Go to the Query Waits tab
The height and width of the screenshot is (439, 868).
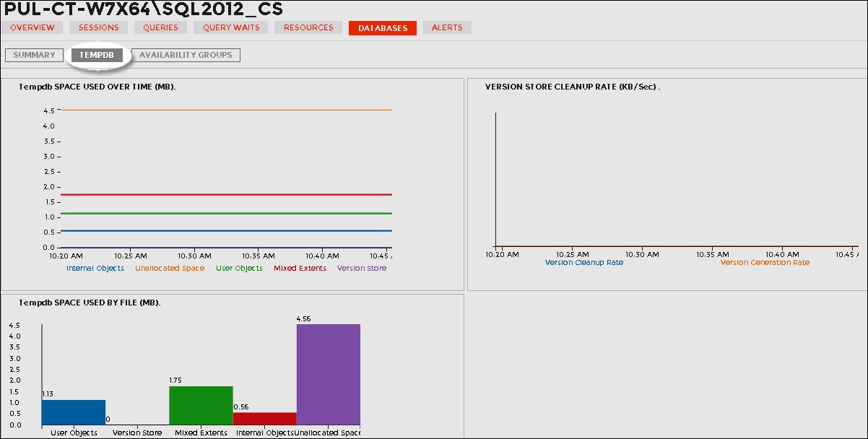tap(231, 27)
